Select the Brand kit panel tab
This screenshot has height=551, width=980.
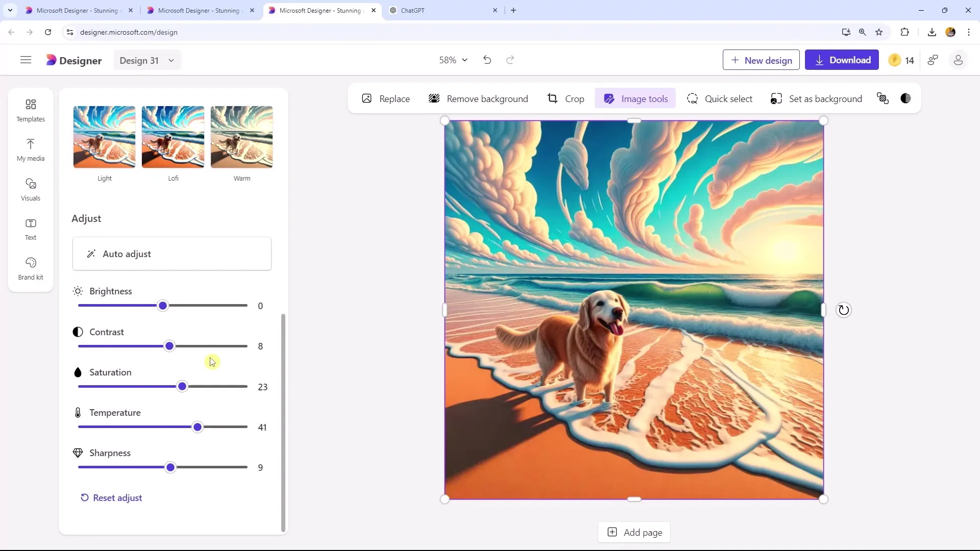(31, 268)
